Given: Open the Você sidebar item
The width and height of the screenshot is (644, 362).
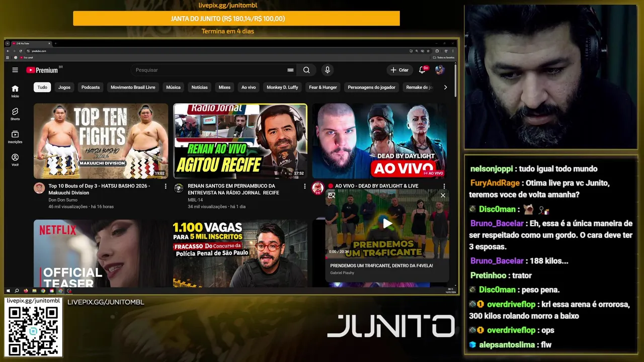Looking at the screenshot, I should pyautogui.click(x=15, y=160).
